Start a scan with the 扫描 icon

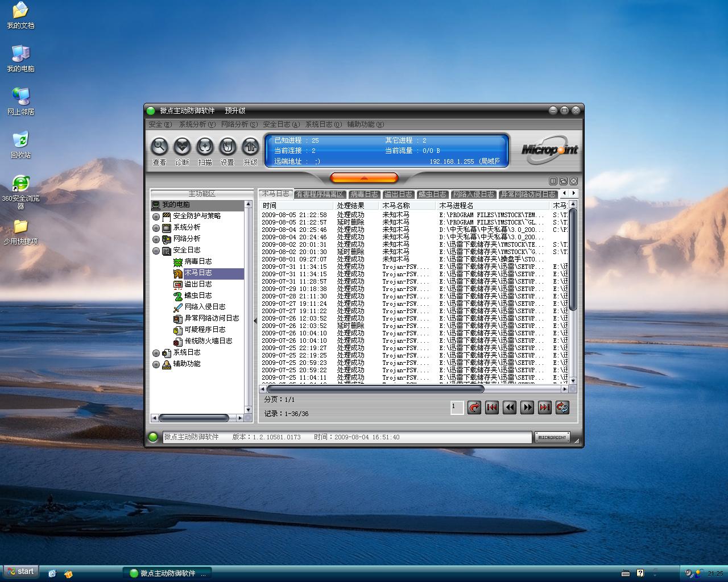(205, 147)
